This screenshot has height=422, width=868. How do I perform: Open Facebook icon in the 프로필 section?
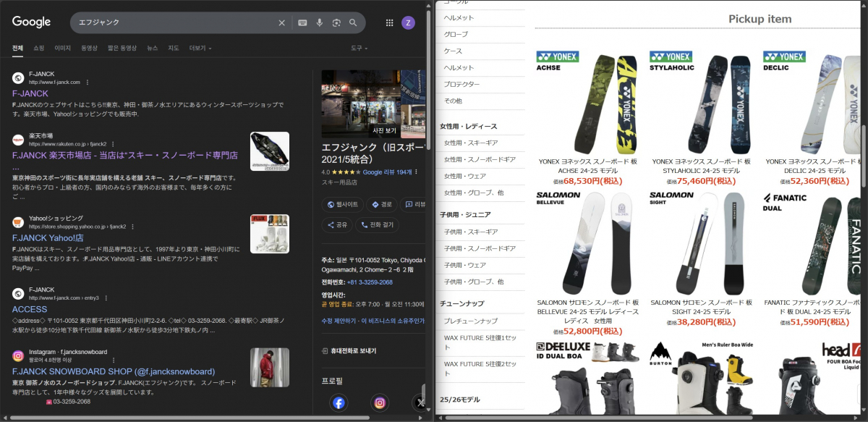coord(339,402)
